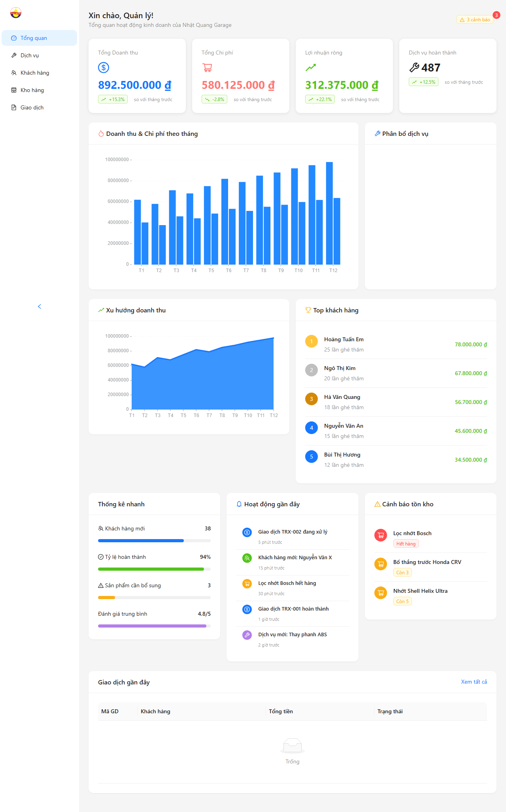Click the red cart icon for Lọc nhớt Bosch
506x812 pixels.
pyautogui.click(x=381, y=535)
